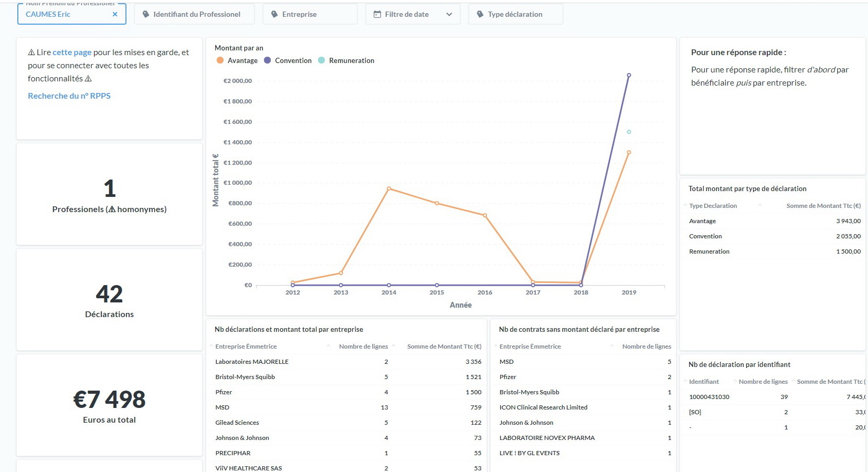Click the Avantage 2014 peak data point

389,188
